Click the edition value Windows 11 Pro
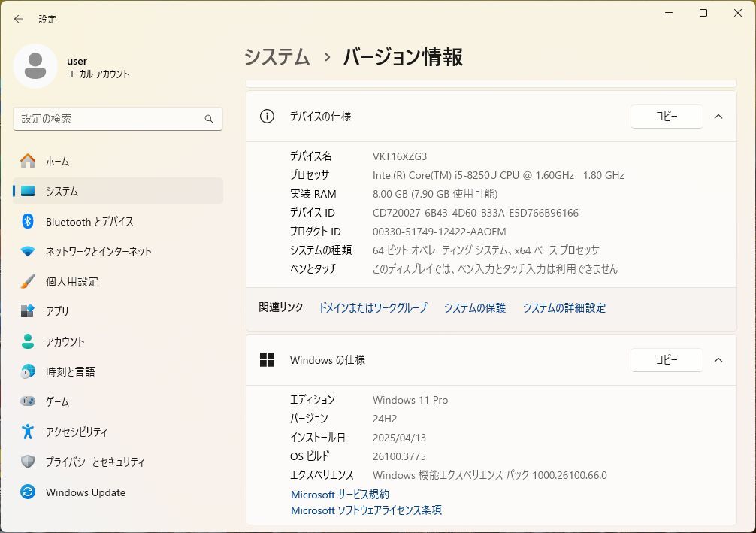The height and width of the screenshot is (533, 756). [x=410, y=400]
